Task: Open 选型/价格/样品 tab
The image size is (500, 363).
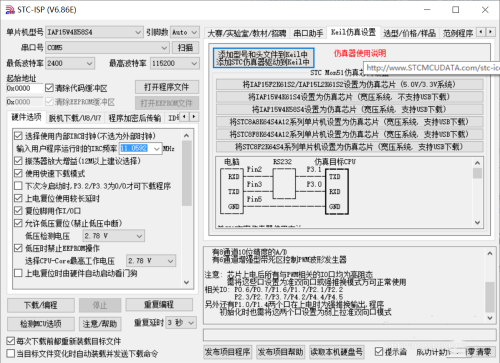Action: (409, 33)
